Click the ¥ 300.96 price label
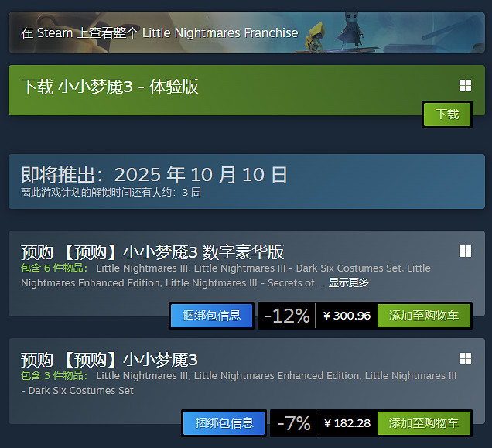 (x=347, y=316)
